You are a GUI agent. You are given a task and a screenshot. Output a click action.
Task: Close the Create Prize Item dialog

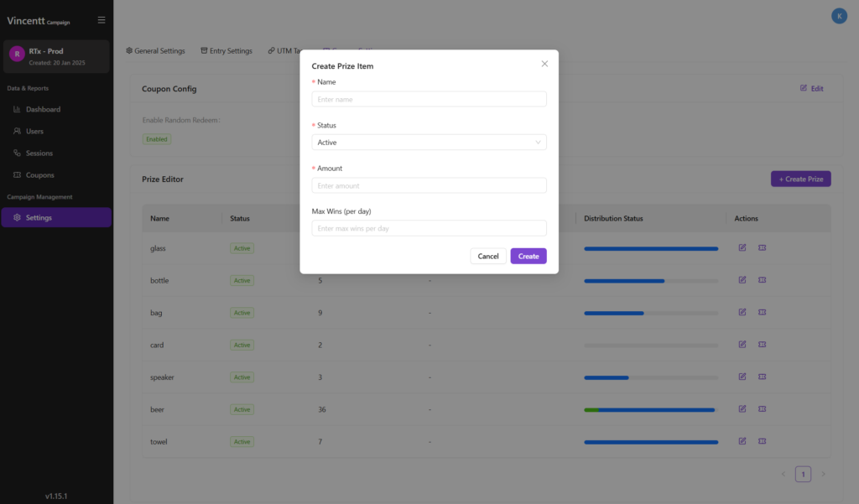(544, 64)
